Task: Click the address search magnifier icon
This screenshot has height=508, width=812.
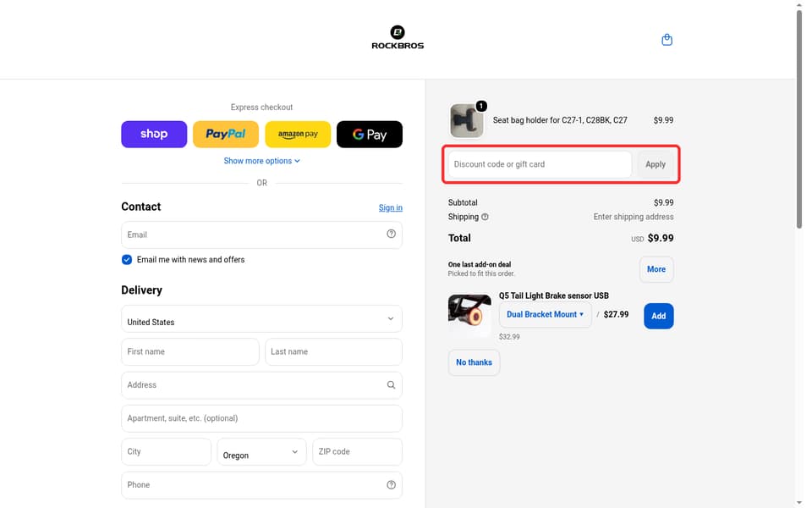Action: (x=391, y=384)
